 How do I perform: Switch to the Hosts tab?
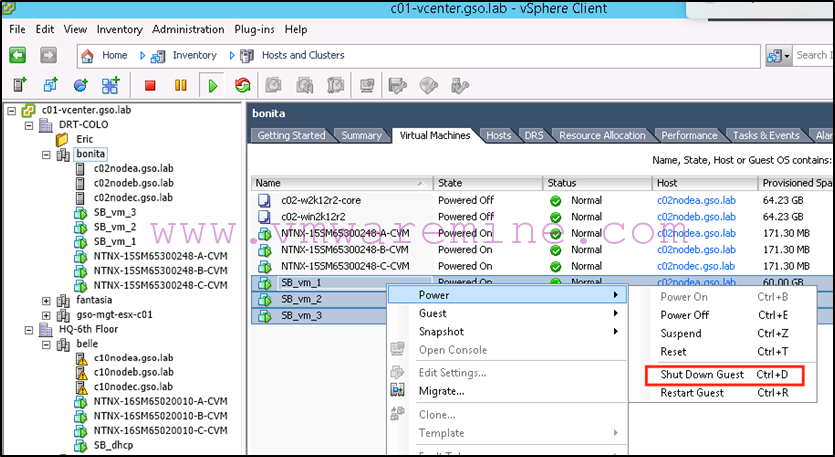pos(498,135)
